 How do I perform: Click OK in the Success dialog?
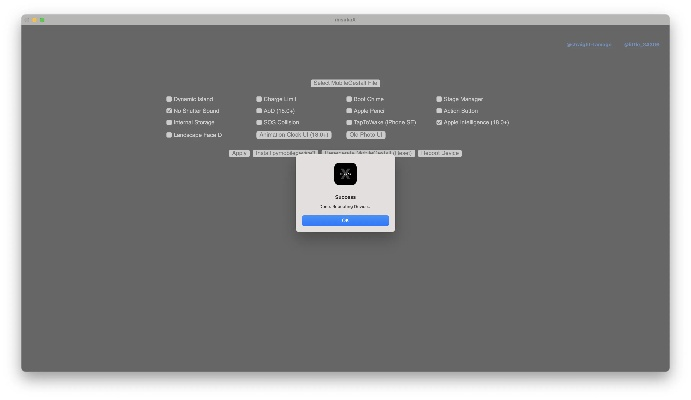coord(345,220)
